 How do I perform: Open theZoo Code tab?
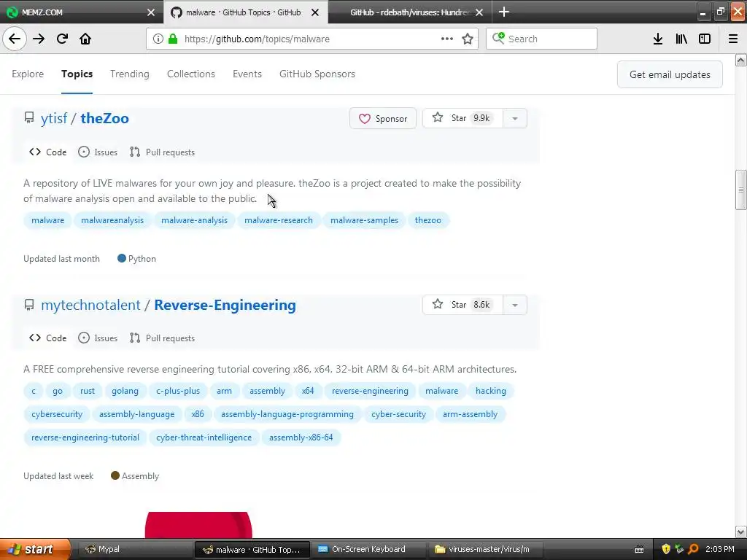tap(47, 152)
